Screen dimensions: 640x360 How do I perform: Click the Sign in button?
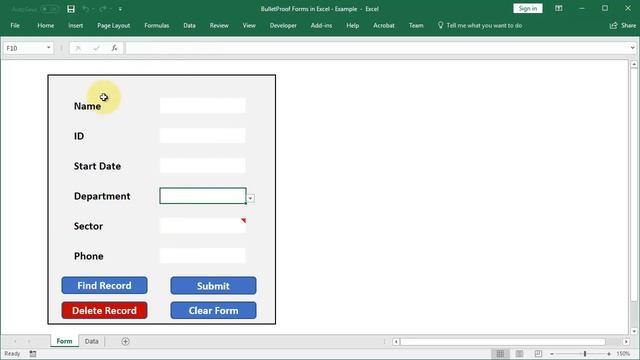pos(528,9)
